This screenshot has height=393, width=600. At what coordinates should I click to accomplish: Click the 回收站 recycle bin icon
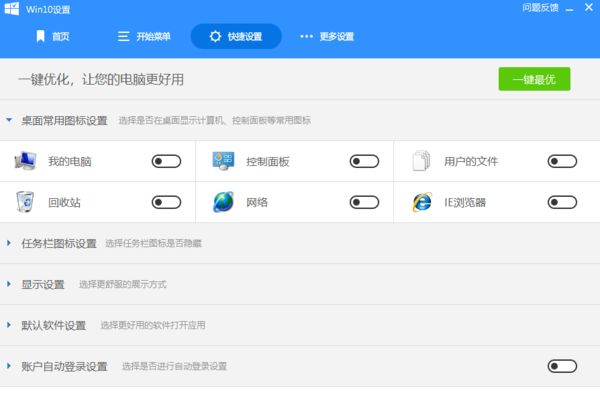click(x=25, y=202)
